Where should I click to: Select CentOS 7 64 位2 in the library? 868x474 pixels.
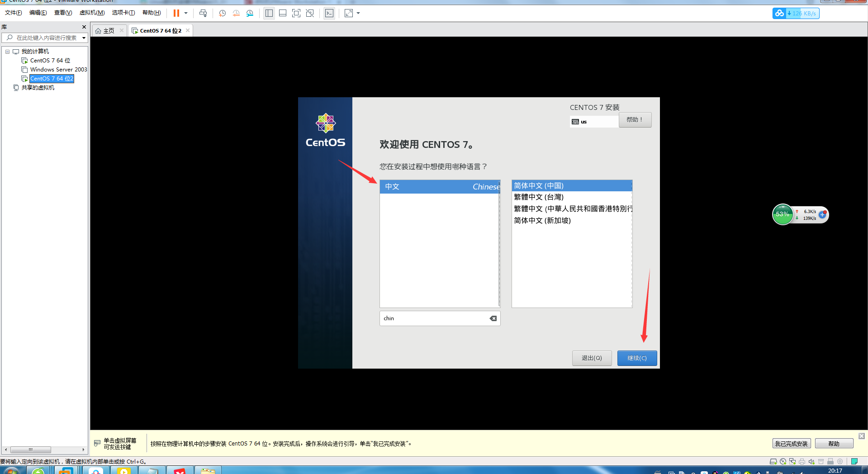(52, 79)
